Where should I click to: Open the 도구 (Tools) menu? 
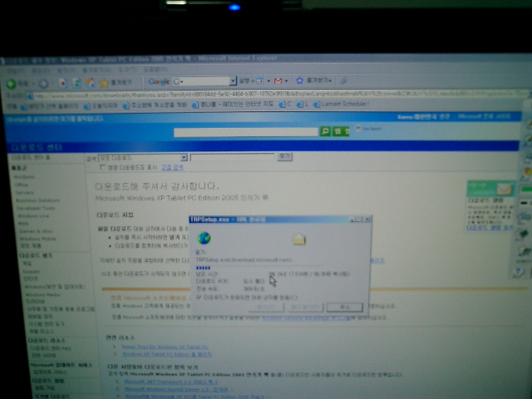(x=126, y=70)
